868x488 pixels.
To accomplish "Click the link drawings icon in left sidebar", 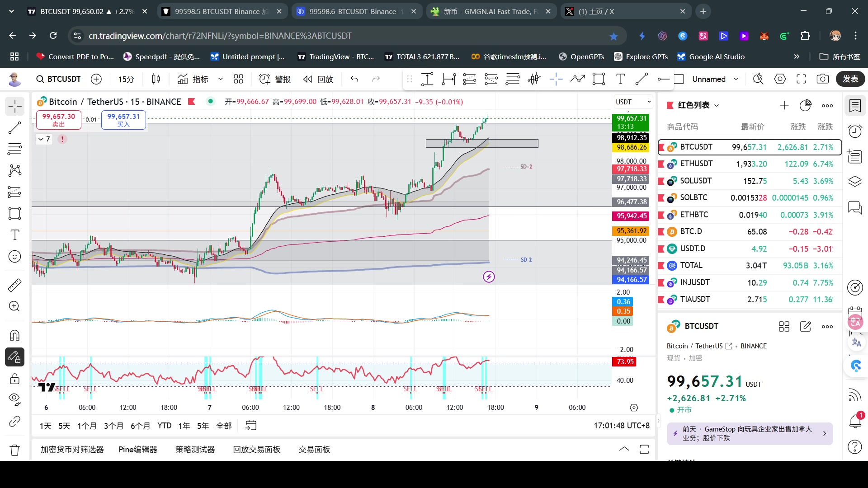I will click(14, 421).
